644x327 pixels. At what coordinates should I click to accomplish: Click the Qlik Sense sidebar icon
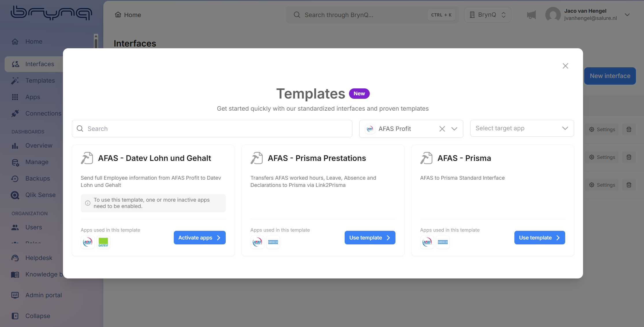point(15,195)
